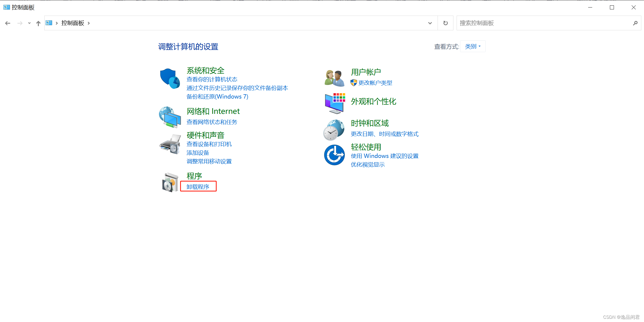Go up one level with the up arrow
Viewport: 644px width, 322px height.
38,23
